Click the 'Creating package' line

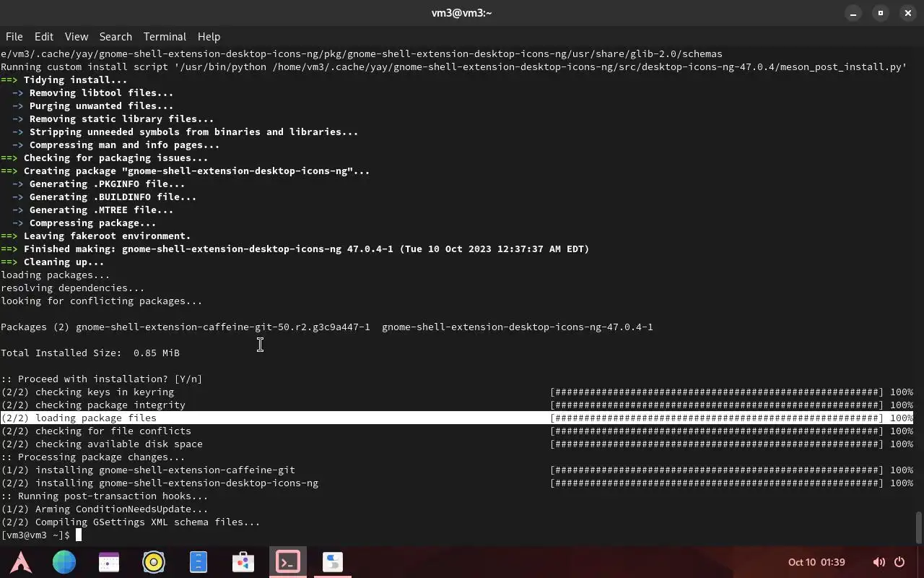(x=186, y=171)
